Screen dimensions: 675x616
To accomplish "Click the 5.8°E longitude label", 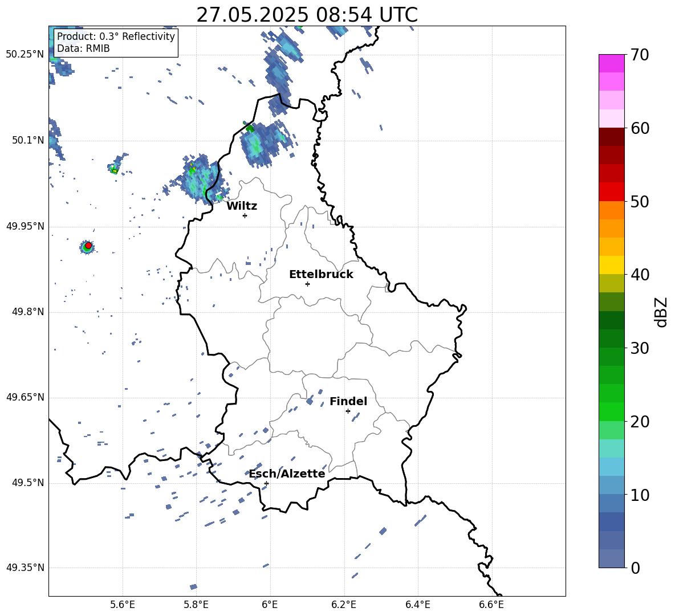I will (x=196, y=605).
